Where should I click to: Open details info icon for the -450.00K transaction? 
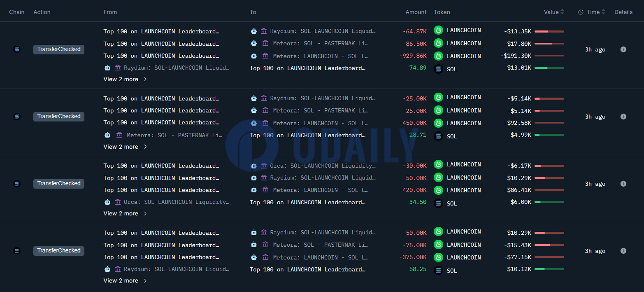coord(623,117)
